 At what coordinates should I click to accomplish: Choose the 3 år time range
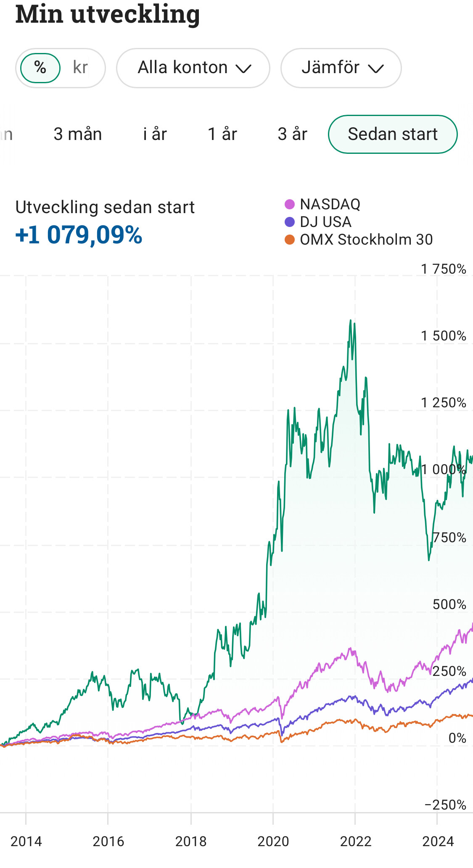click(x=292, y=134)
